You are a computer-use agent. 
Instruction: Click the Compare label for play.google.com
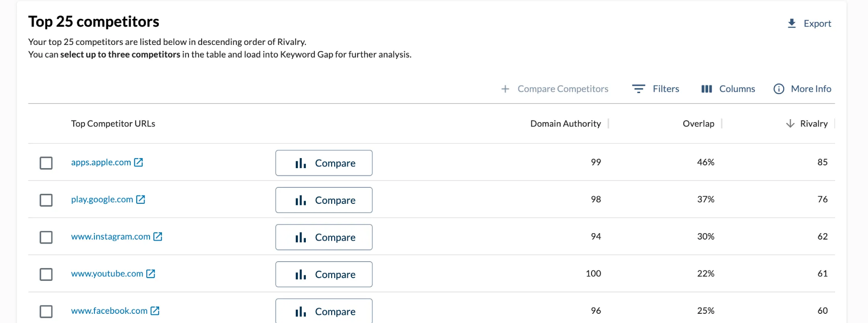335,200
